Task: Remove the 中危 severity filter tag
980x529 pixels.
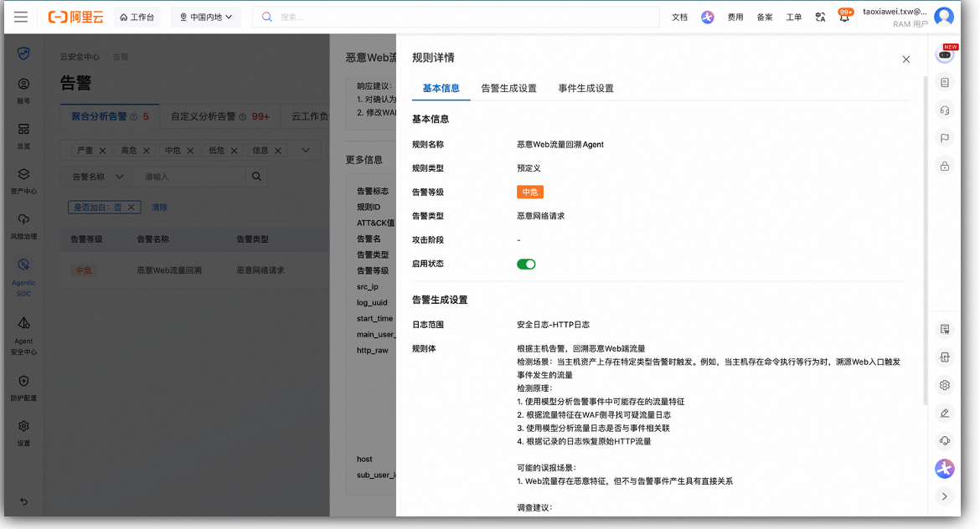Action: pos(190,151)
